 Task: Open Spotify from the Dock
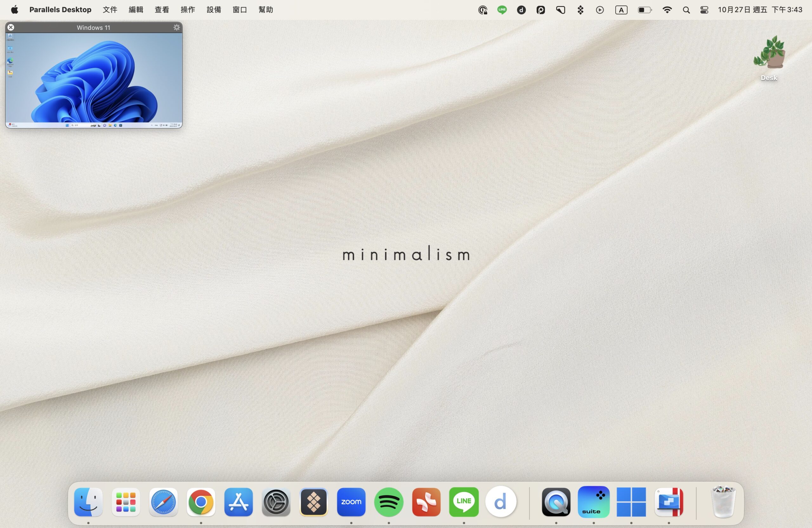(x=389, y=502)
